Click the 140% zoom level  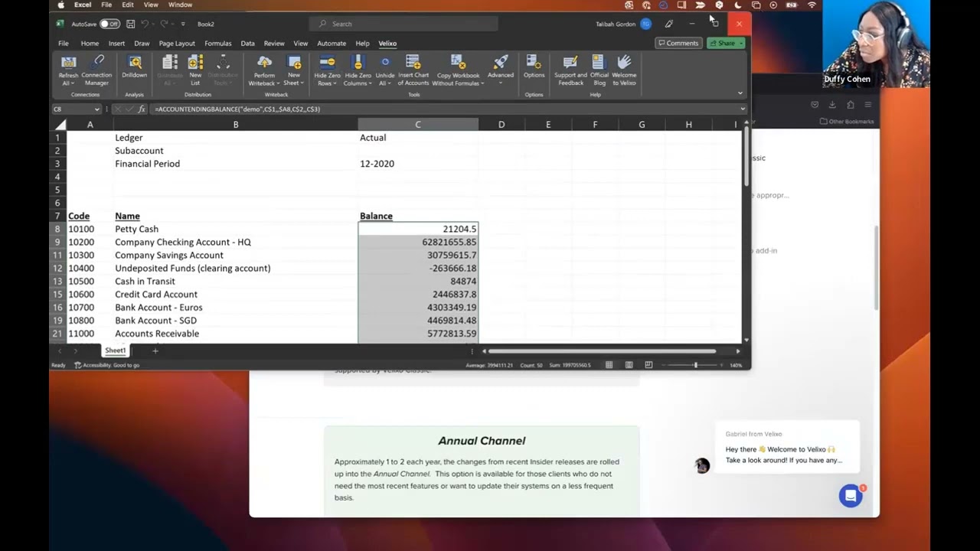point(736,365)
